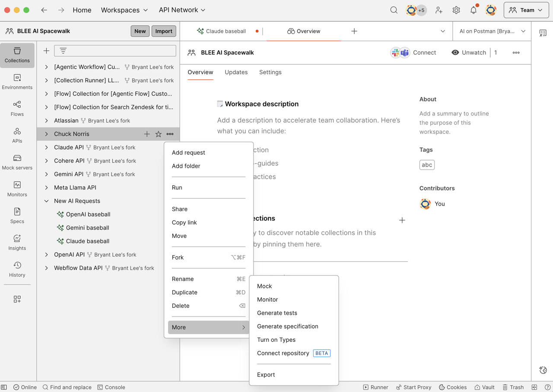The image size is (553, 392).
Task: Open Insights in the sidebar
Action: (x=17, y=242)
